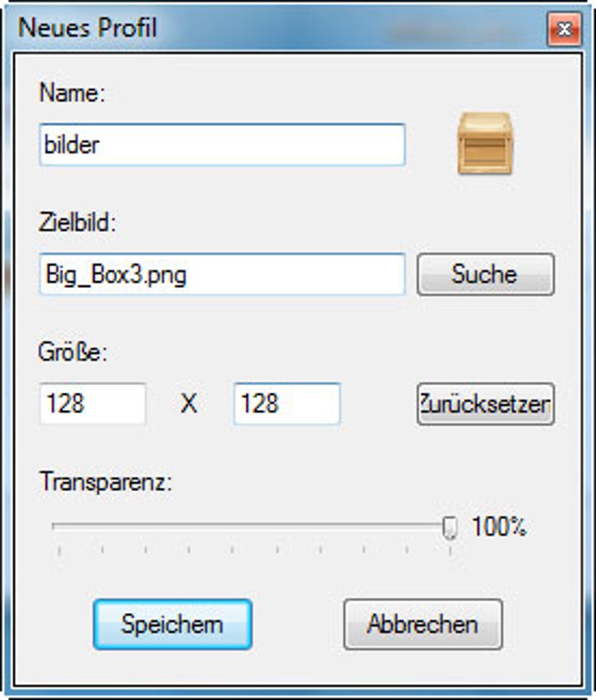Close the Neues Profil dialog

[564, 29]
